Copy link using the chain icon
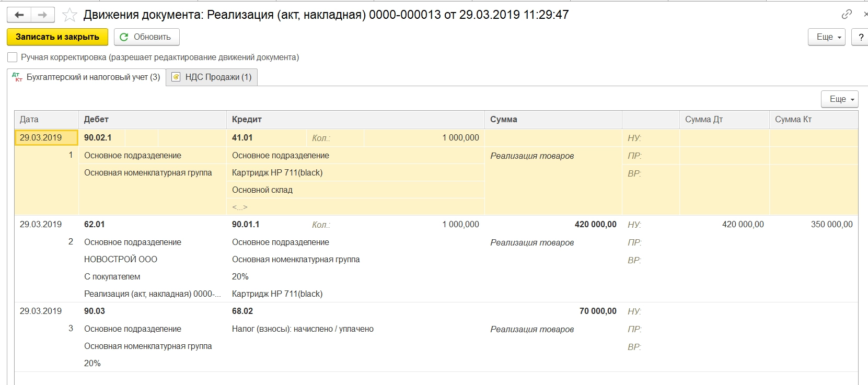 (x=847, y=15)
